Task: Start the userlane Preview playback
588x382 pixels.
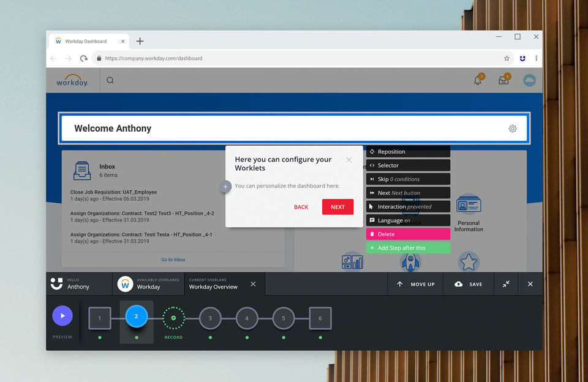Action: [x=62, y=316]
